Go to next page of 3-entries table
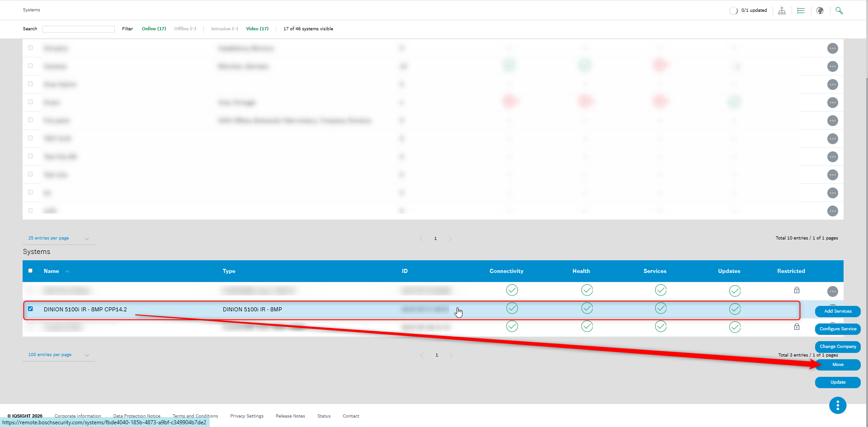This screenshot has width=868, height=427. (451, 355)
